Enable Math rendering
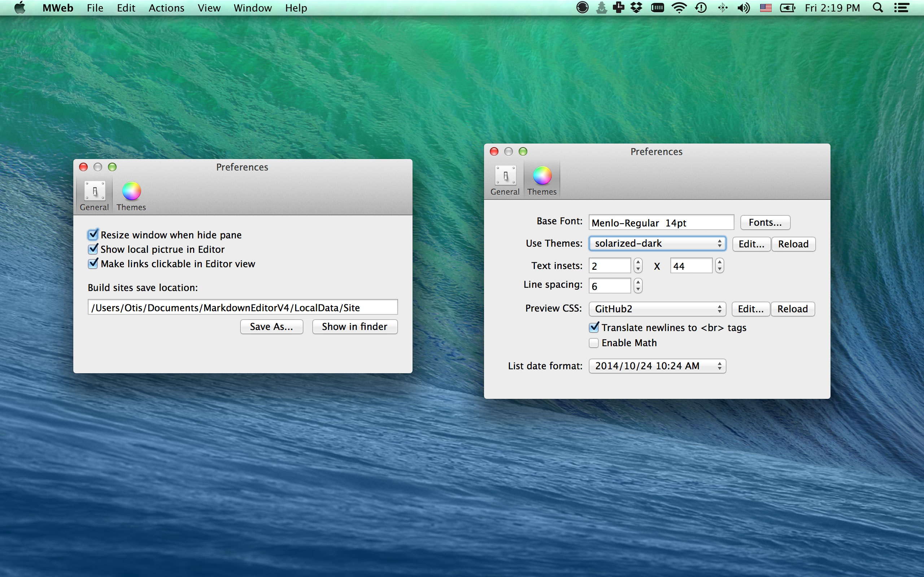 (x=593, y=343)
